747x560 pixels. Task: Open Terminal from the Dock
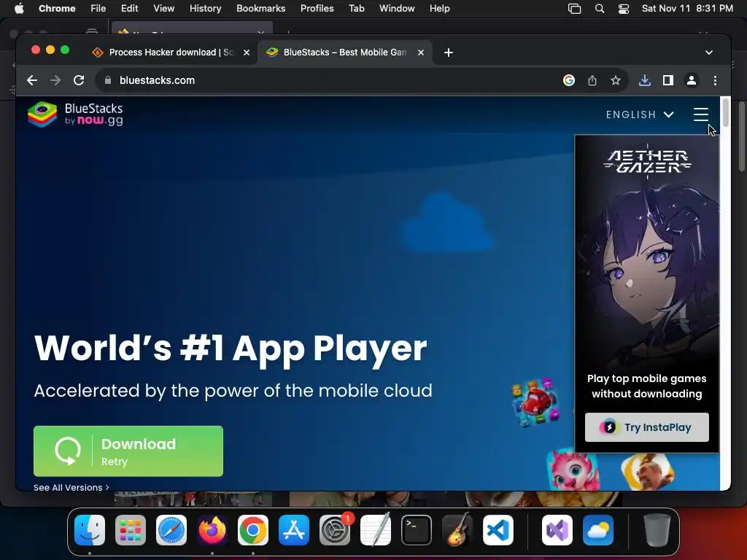pos(417,530)
